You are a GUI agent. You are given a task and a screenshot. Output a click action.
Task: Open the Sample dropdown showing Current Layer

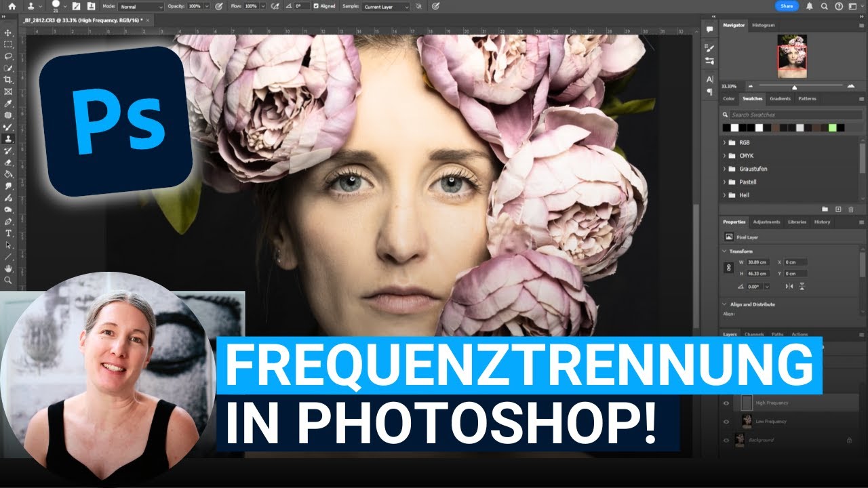tap(385, 6)
